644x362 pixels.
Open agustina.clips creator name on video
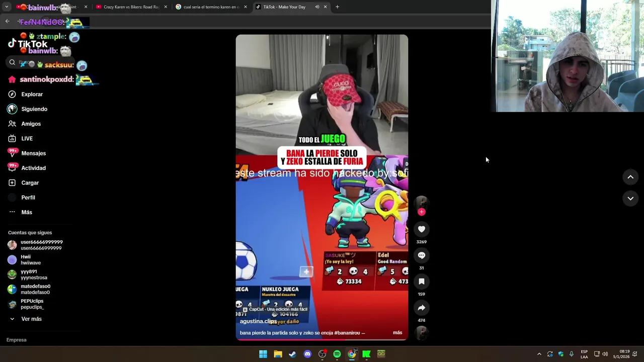tap(258, 321)
